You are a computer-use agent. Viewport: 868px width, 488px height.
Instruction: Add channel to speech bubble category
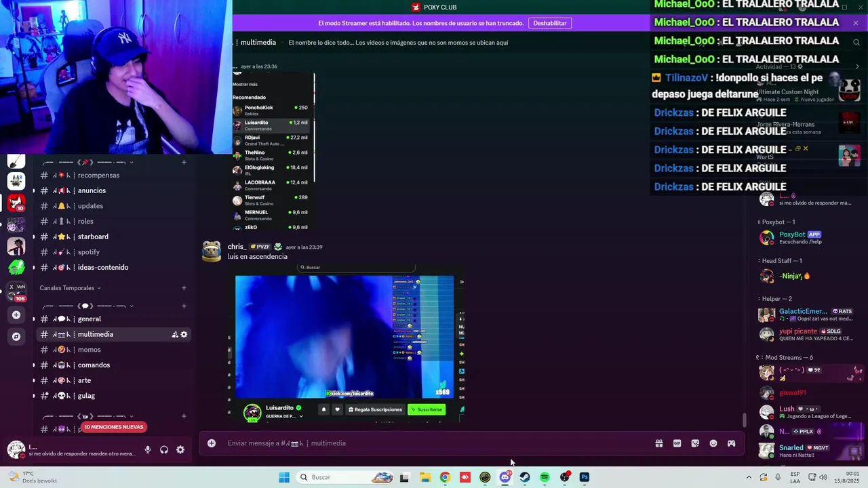(184, 306)
